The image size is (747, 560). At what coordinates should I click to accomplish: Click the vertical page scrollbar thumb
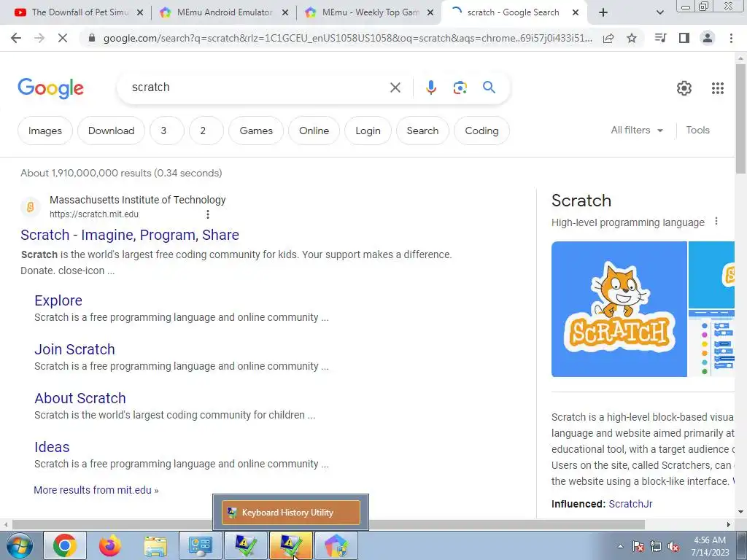click(740, 119)
